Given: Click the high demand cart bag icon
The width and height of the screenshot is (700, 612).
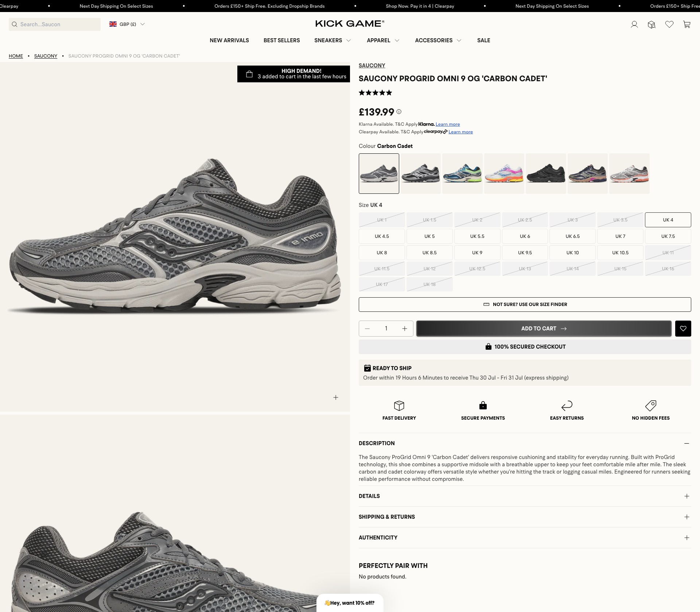Looking at the screenshot, I should (x=249, y=74).
